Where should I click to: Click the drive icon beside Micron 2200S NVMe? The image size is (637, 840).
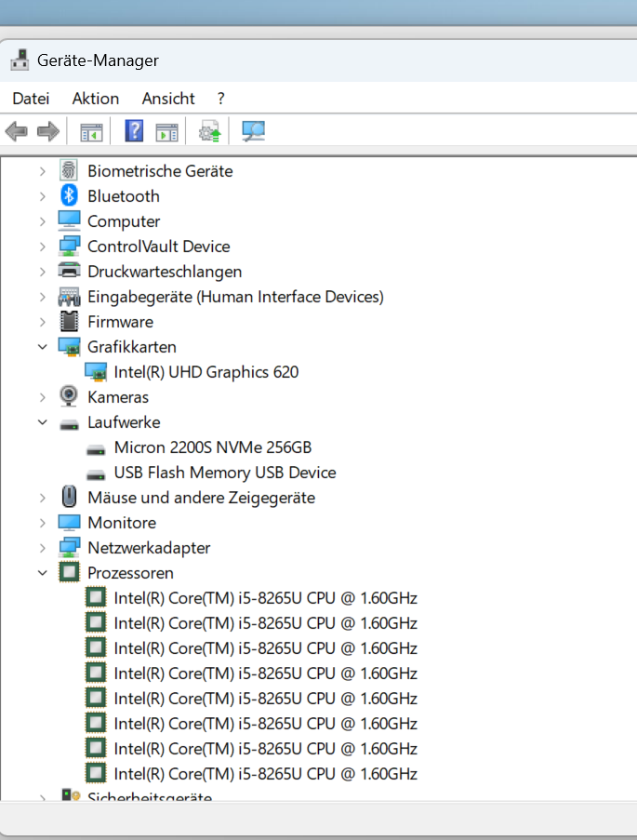point(96,450)
